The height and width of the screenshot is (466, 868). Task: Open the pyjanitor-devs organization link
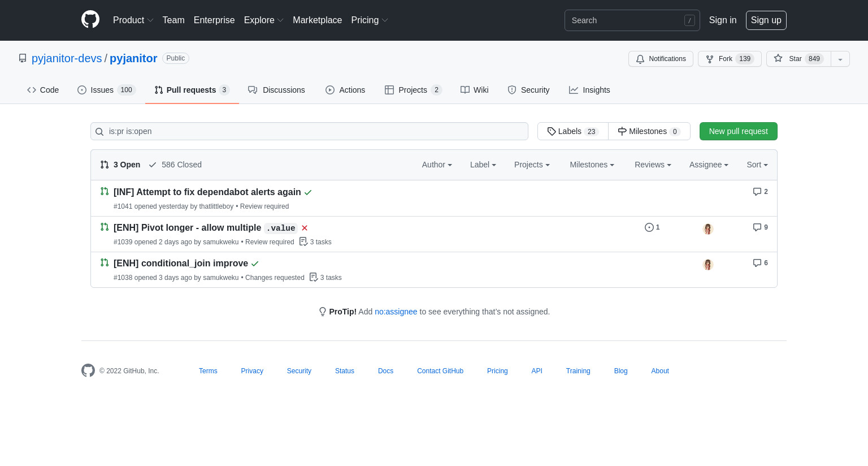point(67,58)
